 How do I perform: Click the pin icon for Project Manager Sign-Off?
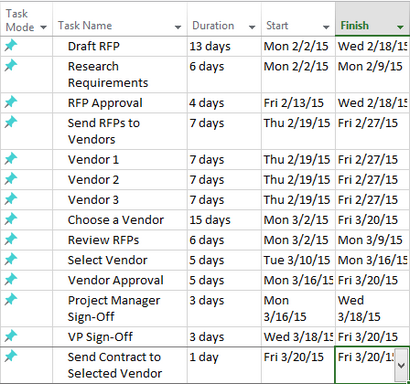(11, 299)
